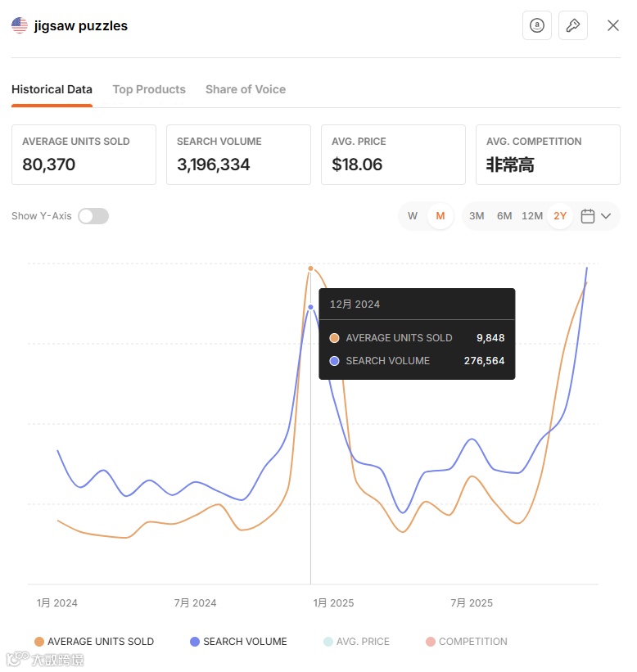Click the Search Volume 3,196,334 card
637x672 pixels.
point(239,155)
